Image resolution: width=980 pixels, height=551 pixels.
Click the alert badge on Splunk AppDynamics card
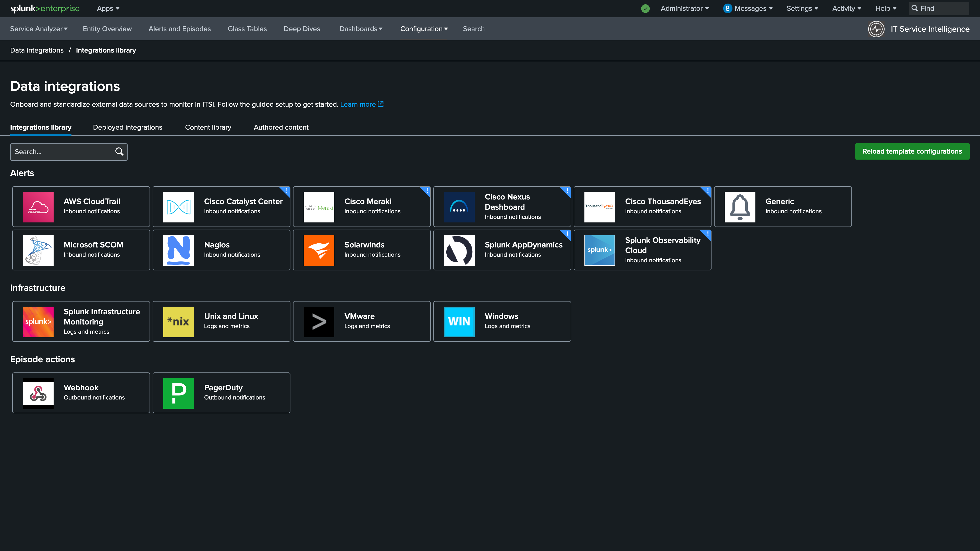(x=567, y=234)
